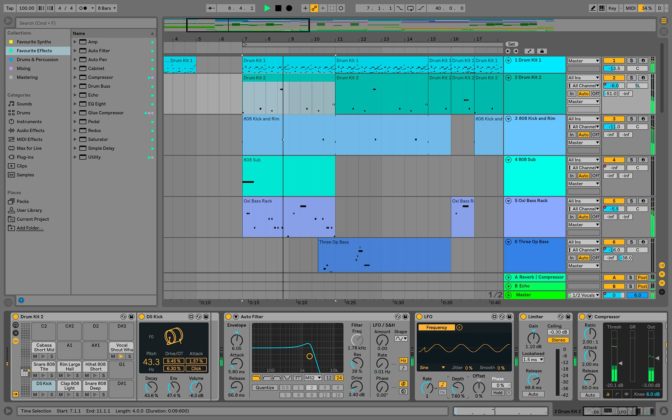The height and width of the screenshot is (420, 672).
Task: Expand the Simple Delay folder
Action: point(75,148)
